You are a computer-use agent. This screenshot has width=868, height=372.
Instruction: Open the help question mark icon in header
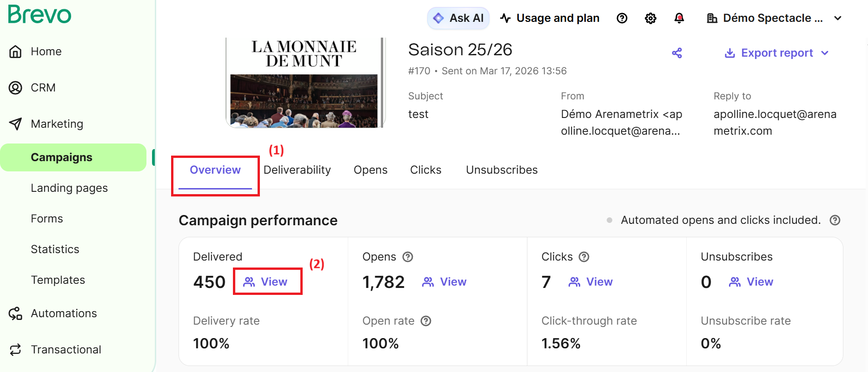coord(622,18)
